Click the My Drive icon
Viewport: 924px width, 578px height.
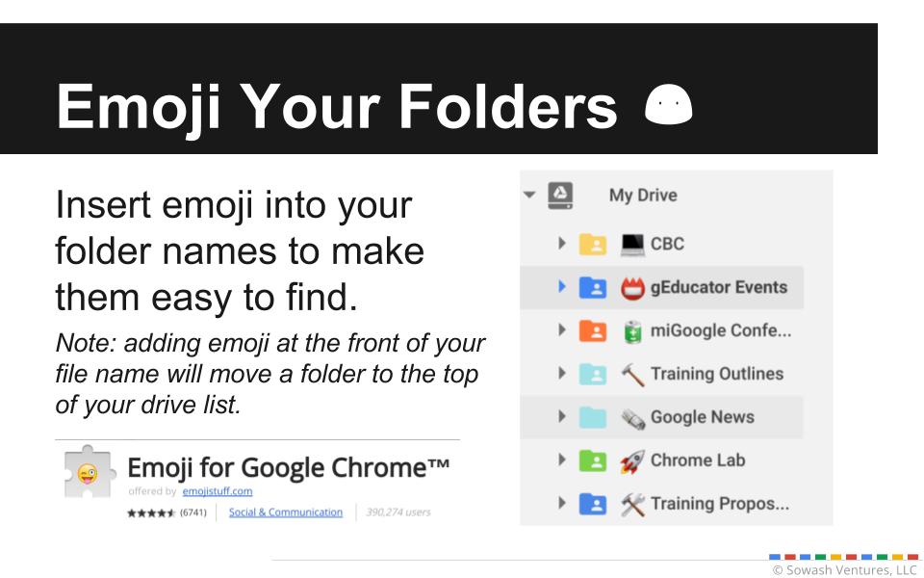(558, 196)
